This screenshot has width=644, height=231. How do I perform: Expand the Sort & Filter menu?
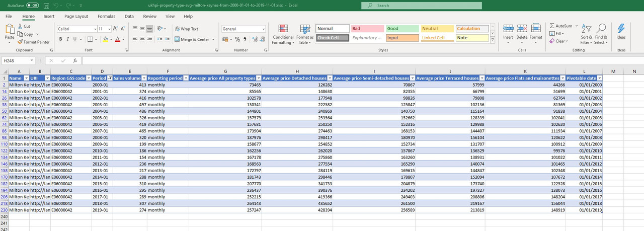[x=587, y=33]
